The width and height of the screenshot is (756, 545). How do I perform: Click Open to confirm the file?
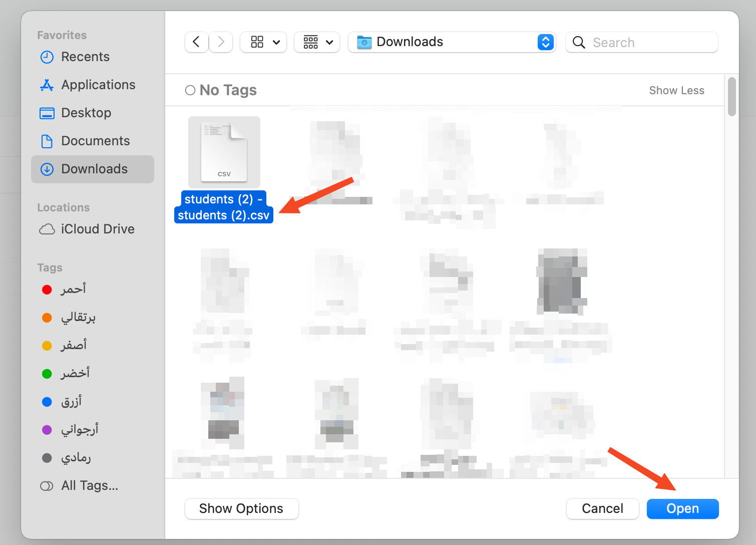[683, 509]
